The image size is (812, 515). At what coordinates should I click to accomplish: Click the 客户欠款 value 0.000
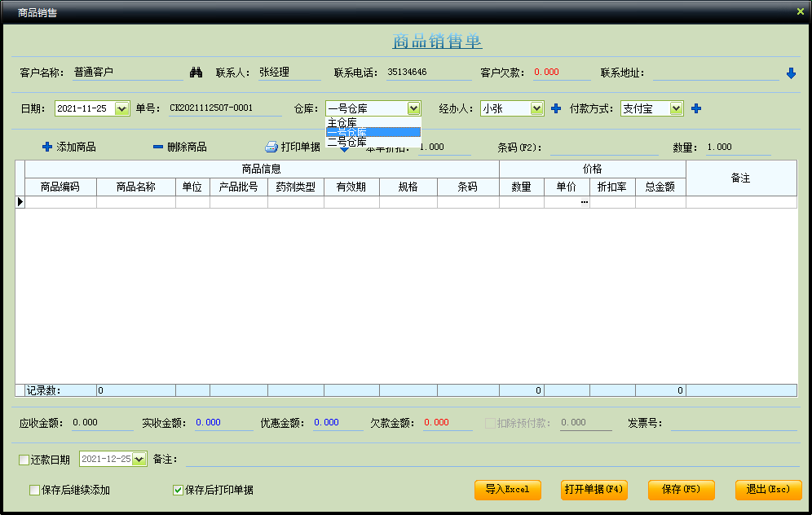547,72
